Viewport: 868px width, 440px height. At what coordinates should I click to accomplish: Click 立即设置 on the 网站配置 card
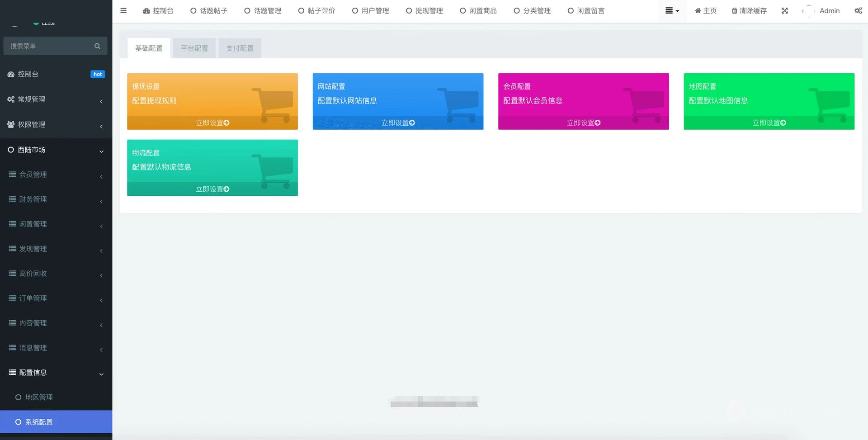(x=398, y=123)
